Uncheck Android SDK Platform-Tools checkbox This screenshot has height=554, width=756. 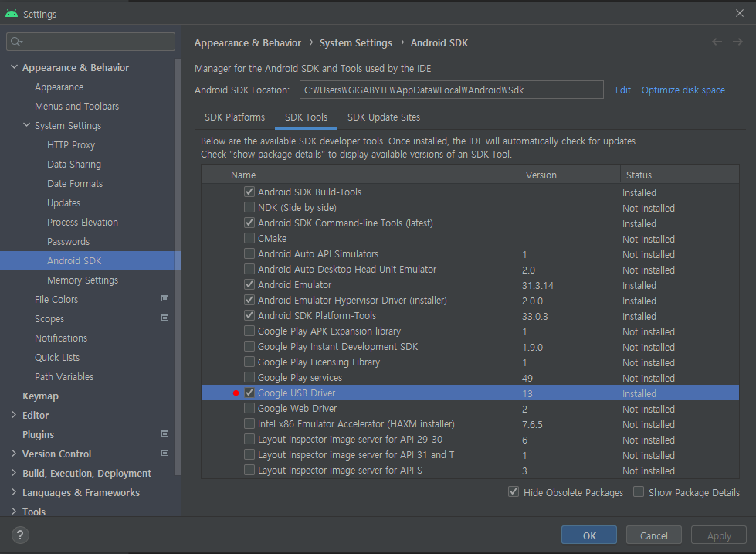249,315
